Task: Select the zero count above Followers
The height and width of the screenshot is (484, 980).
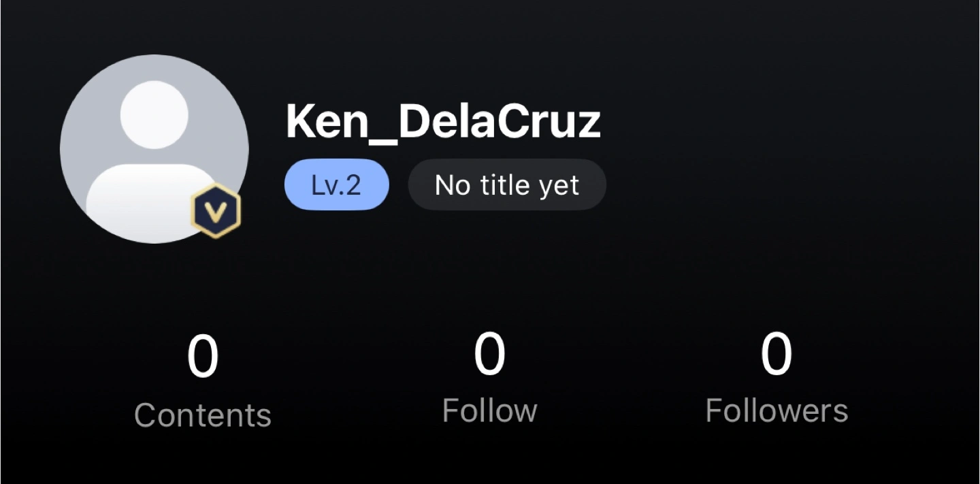Action: tap(777, 354)
